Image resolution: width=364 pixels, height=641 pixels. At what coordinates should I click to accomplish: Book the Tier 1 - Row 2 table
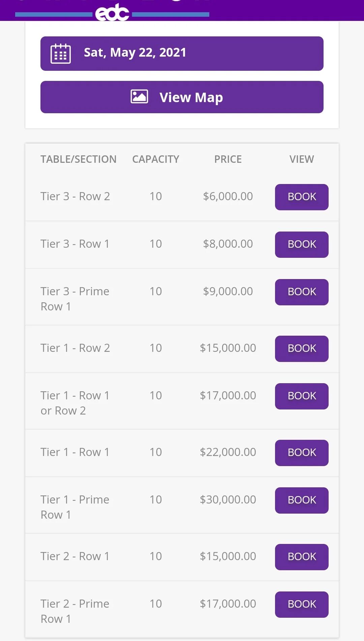click(302, 348)
